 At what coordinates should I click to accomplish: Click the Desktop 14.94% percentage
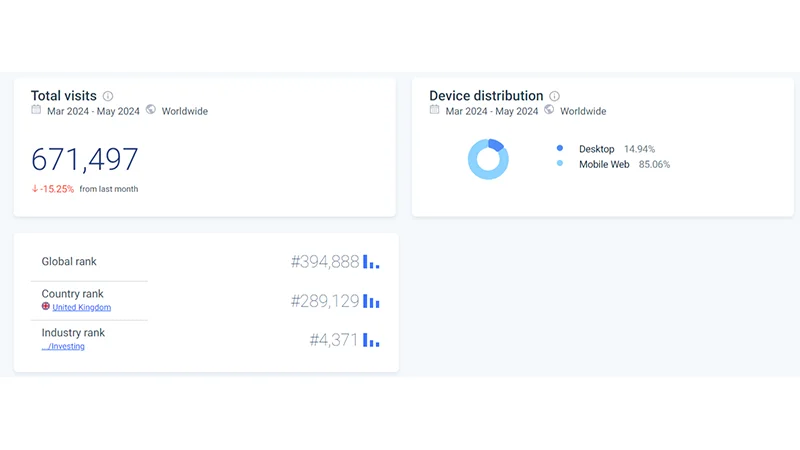pyautogui.click(x=639, y=149)
